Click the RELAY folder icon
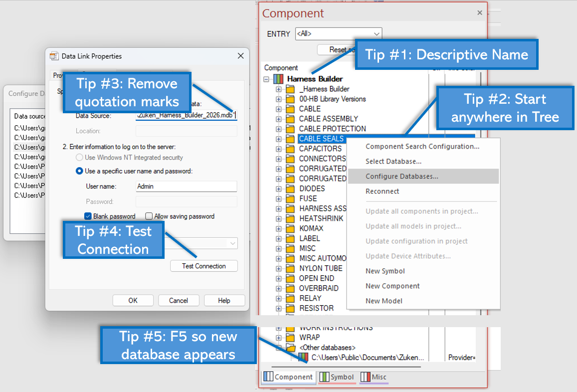This screenshot has height=392, width=577. click(290, 298)
